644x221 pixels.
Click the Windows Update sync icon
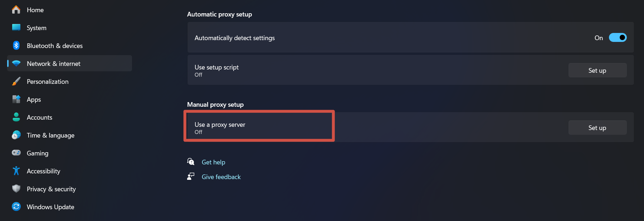tap(16, 207)
